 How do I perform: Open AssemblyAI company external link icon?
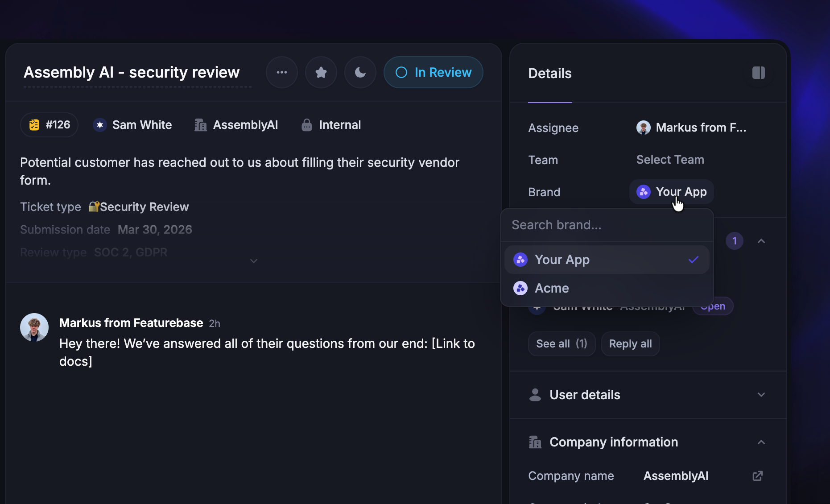click(x=758, y=476)
